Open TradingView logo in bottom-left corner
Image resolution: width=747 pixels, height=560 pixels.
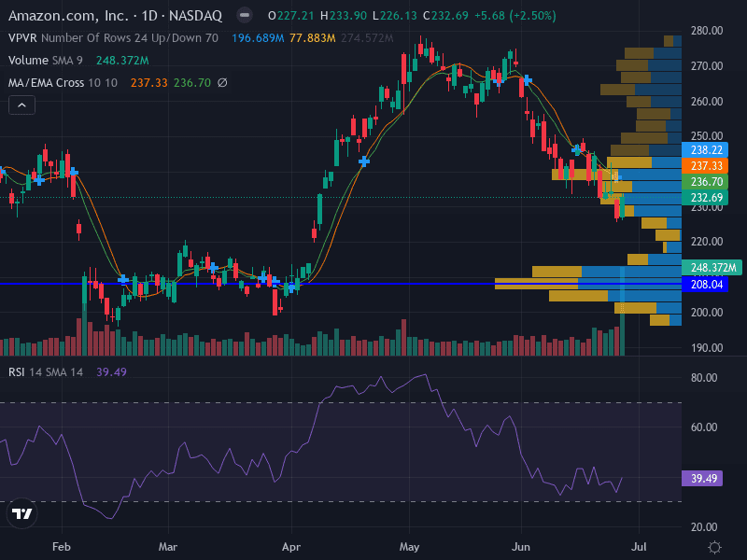pos(21,513)
